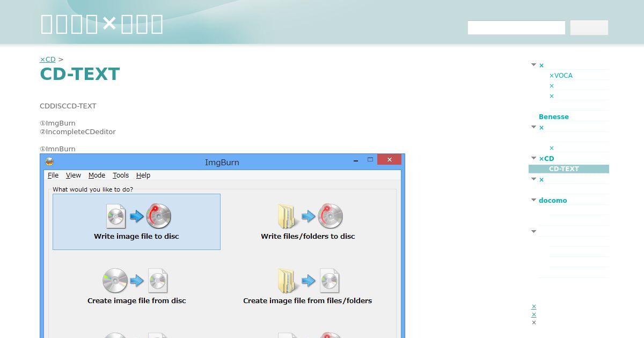Minimize the ImgBurn window
The image size is (644, 338).
pos(356,160)
